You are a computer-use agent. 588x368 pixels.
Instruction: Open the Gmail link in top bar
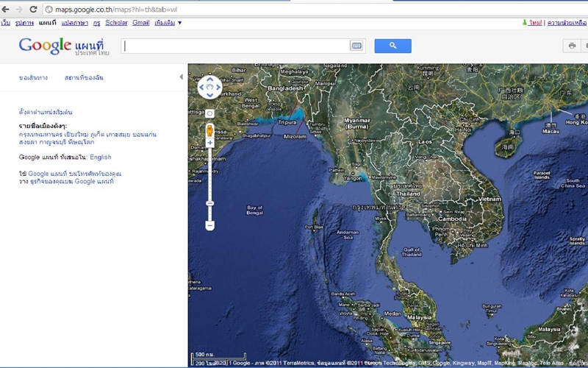click(140, 23)
